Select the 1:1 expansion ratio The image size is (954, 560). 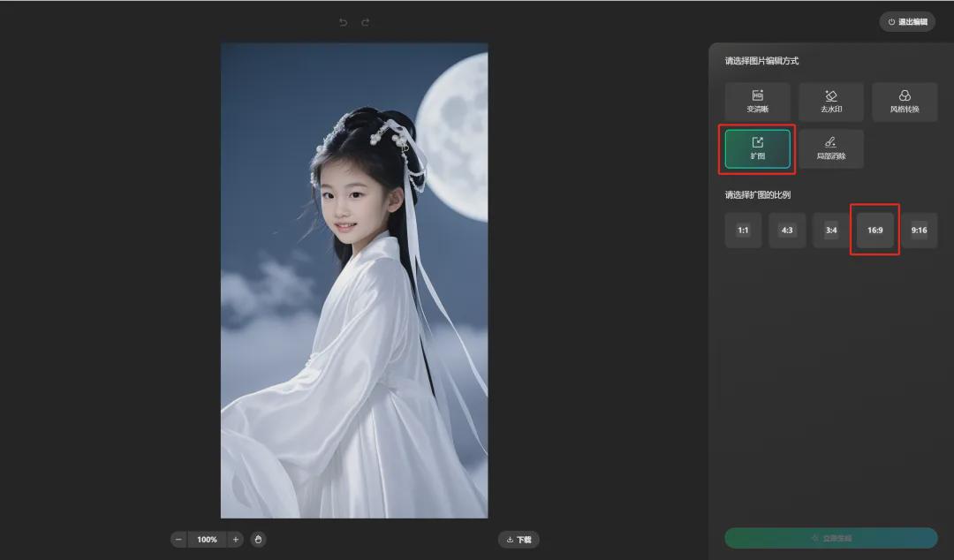click(743, 230)
